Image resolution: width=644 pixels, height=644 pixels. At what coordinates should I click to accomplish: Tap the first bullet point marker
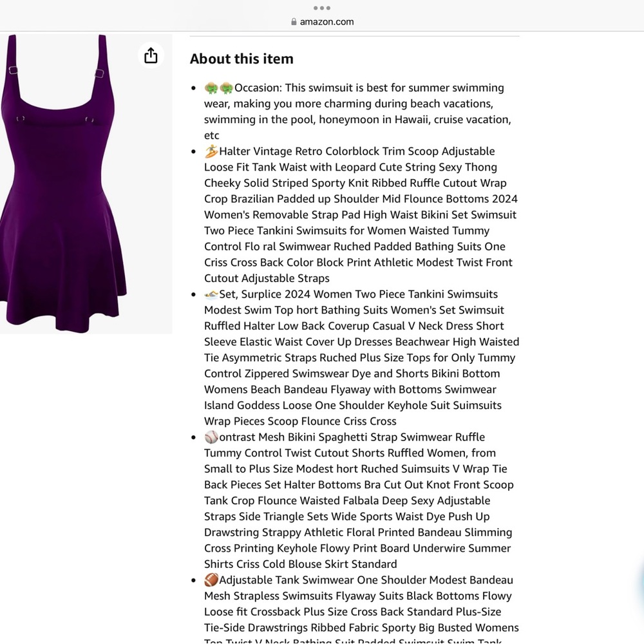click(193, 88)
